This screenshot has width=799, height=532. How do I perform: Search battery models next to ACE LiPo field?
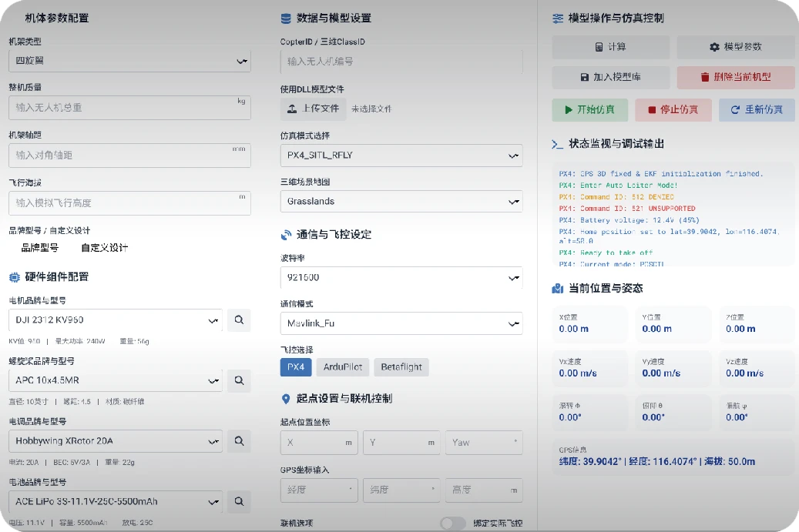pos(239,502)
